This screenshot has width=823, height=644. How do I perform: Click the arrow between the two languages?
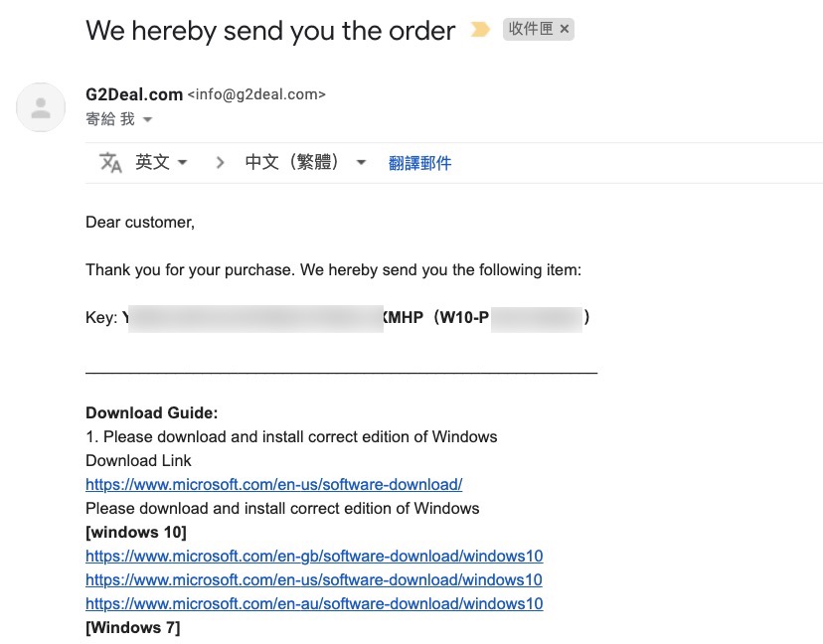point(220,163)
